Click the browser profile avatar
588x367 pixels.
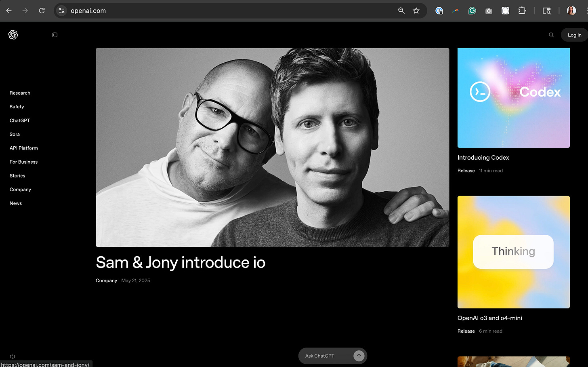coord(571,11)
